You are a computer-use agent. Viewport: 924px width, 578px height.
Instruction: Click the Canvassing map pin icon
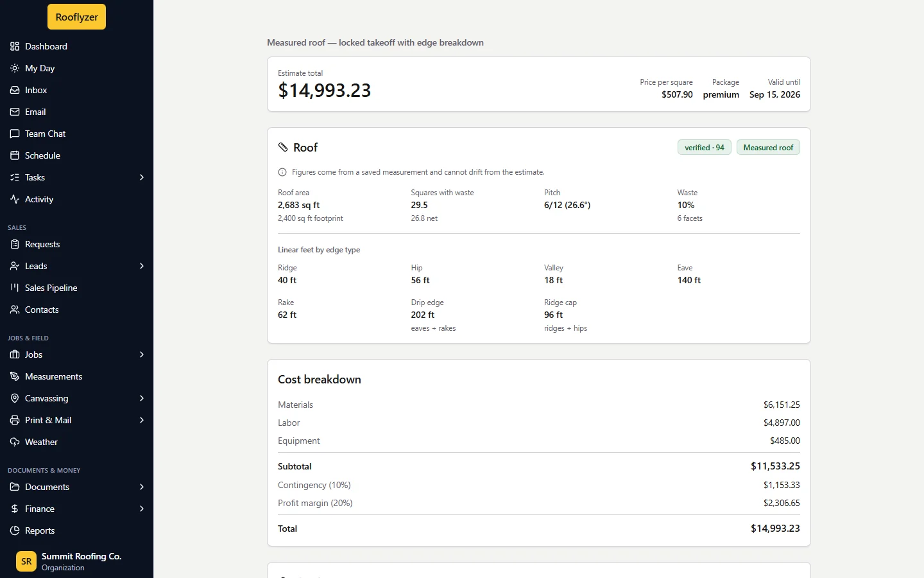(x=15, y=398)
